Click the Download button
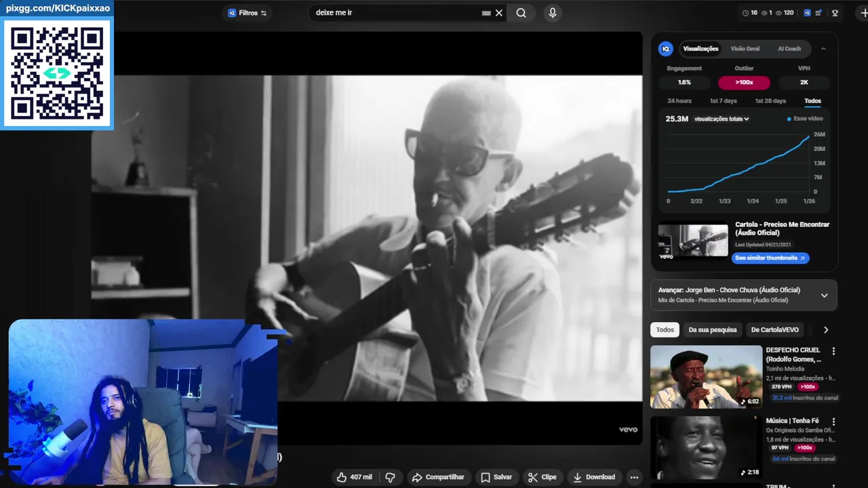Viewport: 868px width, 488px height. (594, 477)
